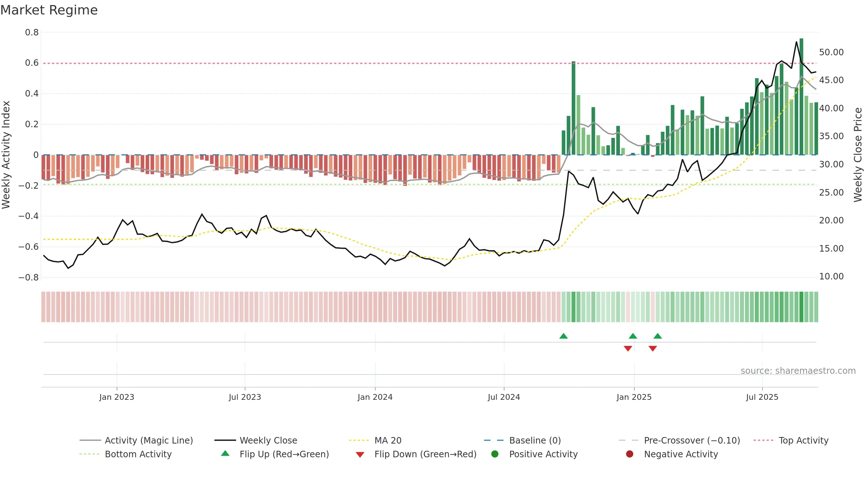Click the Jul 2024 x-axis label
The height and width of the screenshot is (488, 868).
(504, 397)
